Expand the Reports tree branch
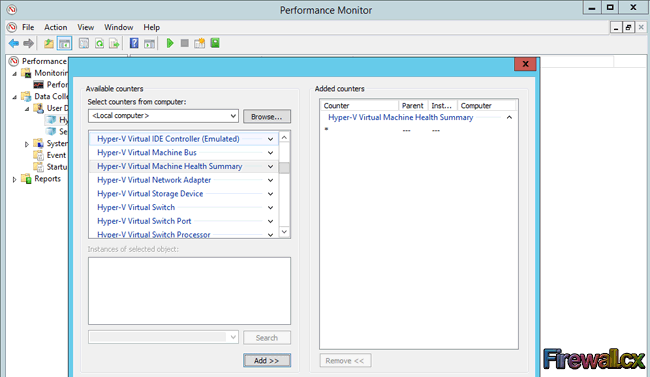Viewport: 650px width, 377px height. click(15, 179)
